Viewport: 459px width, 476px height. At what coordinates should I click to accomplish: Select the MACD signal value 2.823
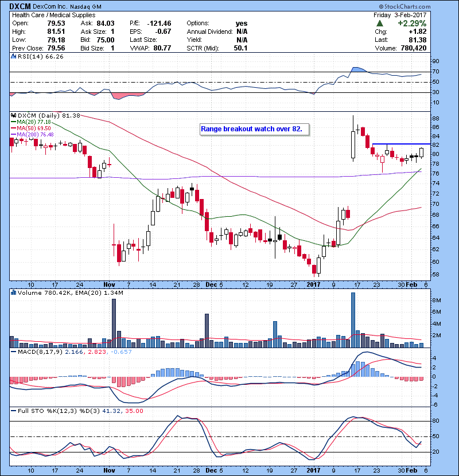tap(97, 352)
